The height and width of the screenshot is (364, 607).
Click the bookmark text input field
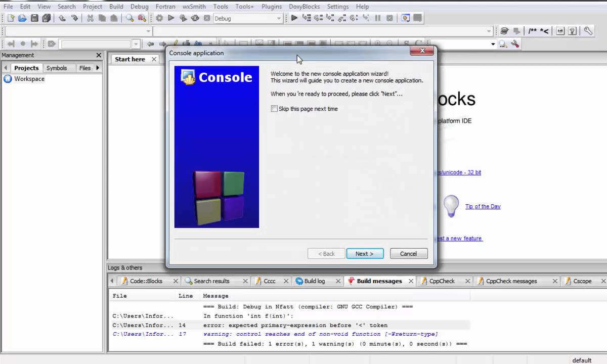(96, 44)
